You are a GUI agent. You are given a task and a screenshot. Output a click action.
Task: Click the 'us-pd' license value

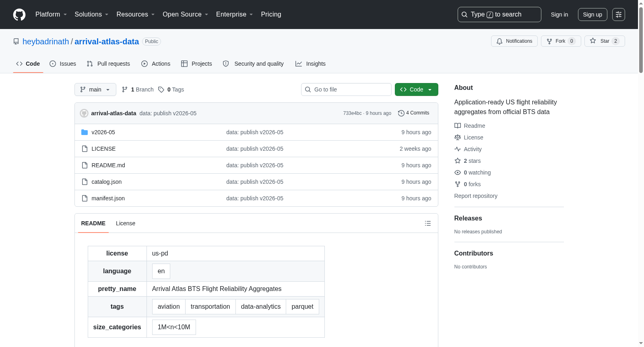pos(160,253)
